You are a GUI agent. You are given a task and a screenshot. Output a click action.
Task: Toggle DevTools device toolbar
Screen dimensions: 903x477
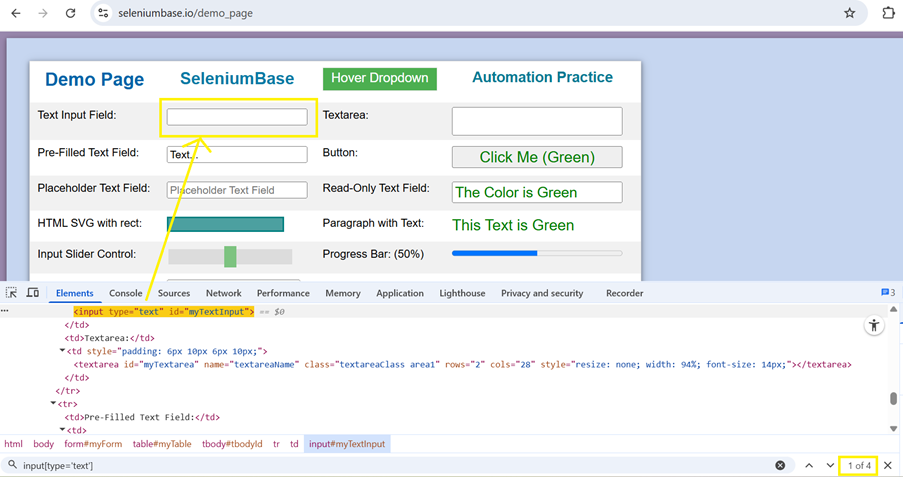pyautogui.click(x=33, y=293)
